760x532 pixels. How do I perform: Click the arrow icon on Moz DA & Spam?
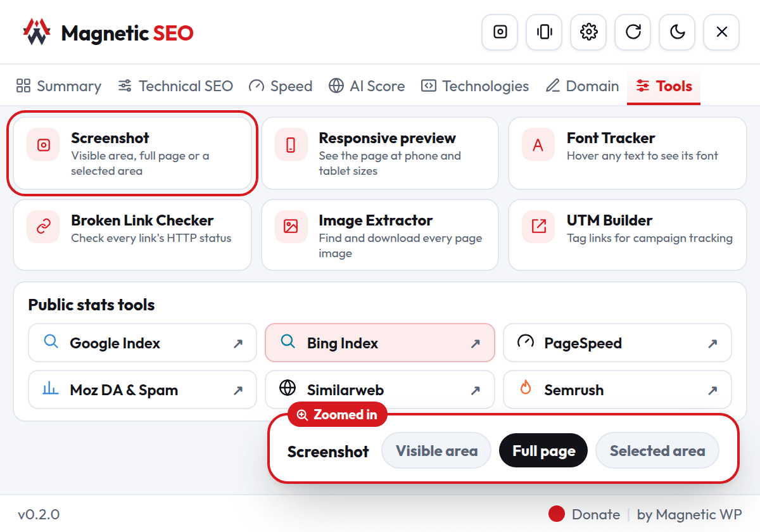[238, 391]
